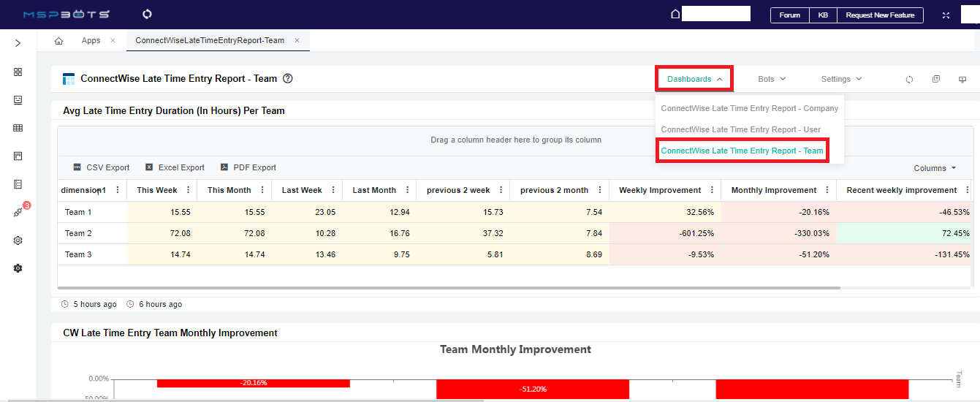Collapse the Dashboards dropdown
Image resolution: width=980 pixels, height=402 pixels.
pyautogui.click(x=694, y=79)
